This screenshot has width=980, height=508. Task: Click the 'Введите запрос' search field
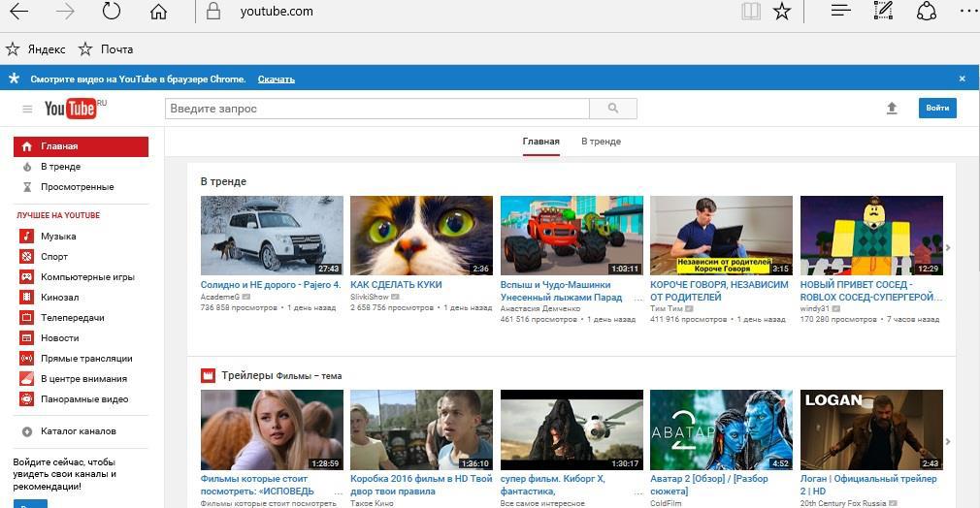tap(376, 109)
